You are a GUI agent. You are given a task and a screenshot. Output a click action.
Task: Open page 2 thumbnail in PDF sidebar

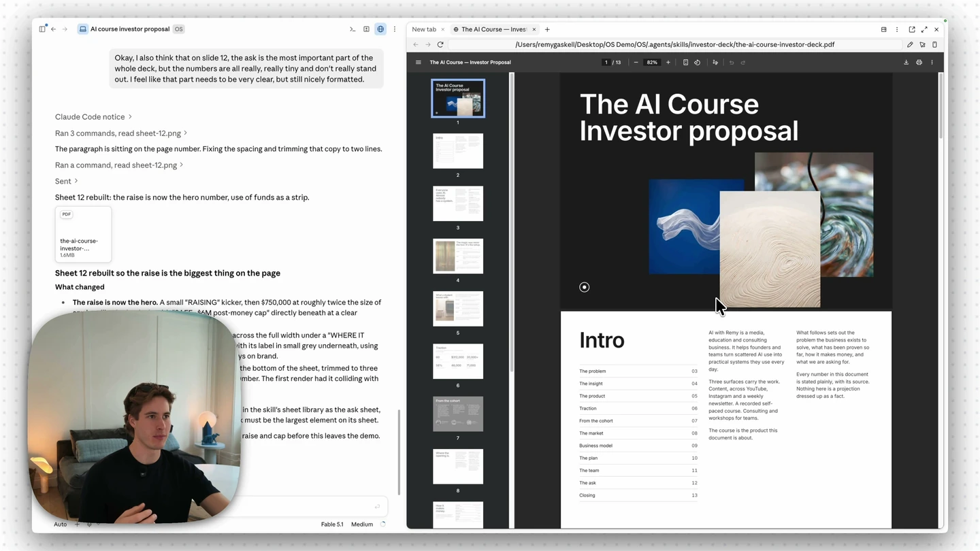point(458,151)
